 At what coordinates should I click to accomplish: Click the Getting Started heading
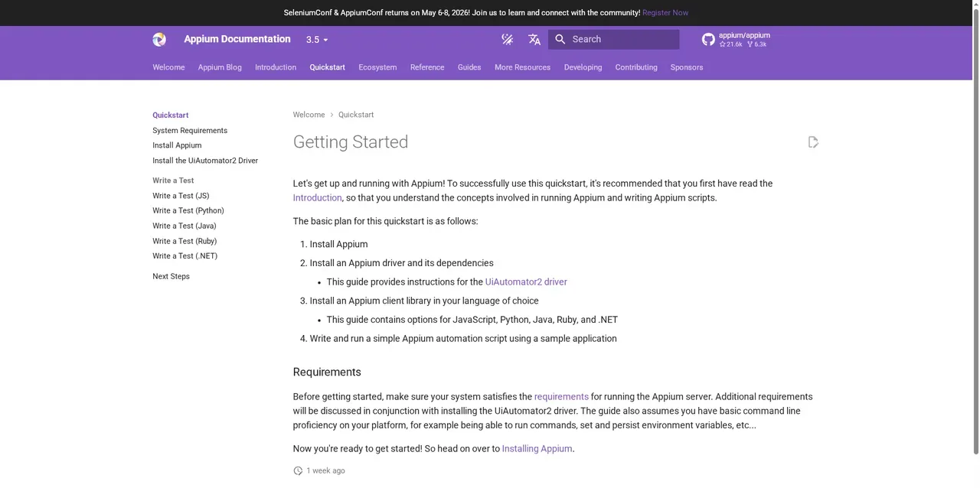coord(351,142)
